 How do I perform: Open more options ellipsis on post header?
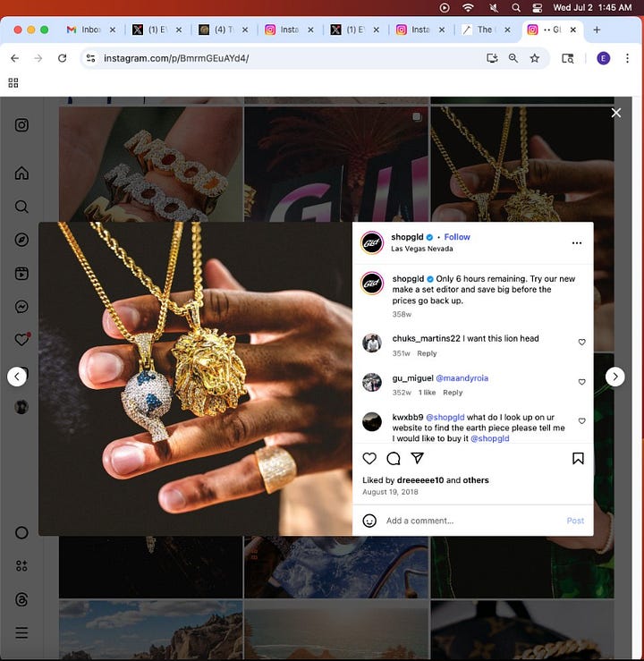click(x=577, y=242)
